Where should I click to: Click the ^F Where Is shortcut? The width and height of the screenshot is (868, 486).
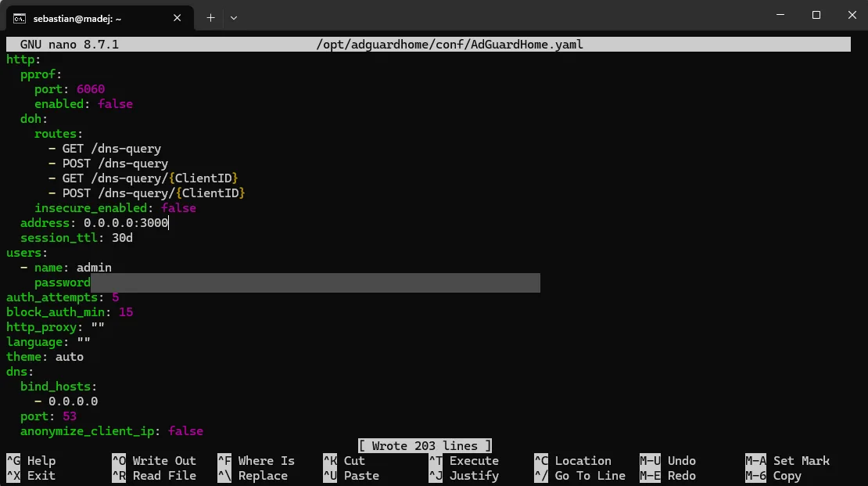pos(256,461)
